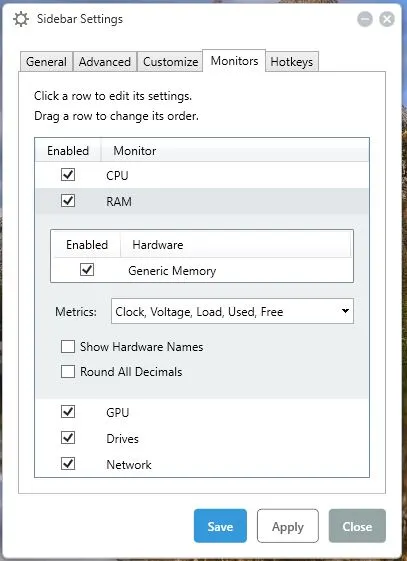
Task: Close the window with the X icon
Action: pos(387,19)
